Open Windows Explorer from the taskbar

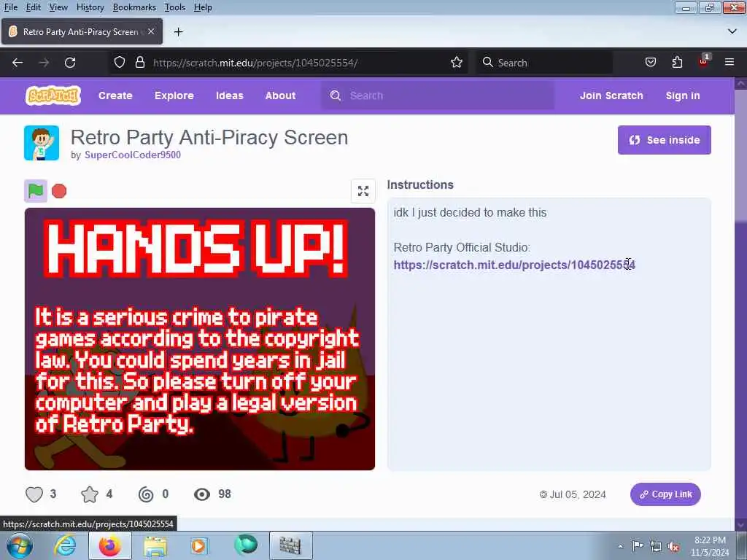pos(155,545)
